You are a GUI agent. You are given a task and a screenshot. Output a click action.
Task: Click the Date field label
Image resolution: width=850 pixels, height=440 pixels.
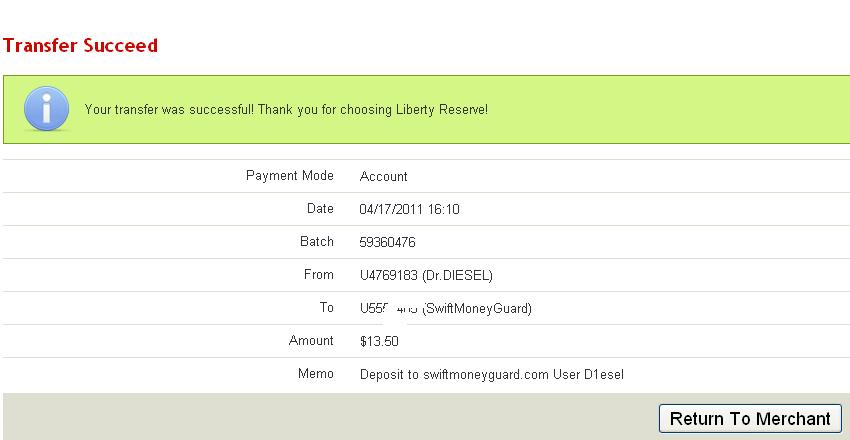(320, 209)
